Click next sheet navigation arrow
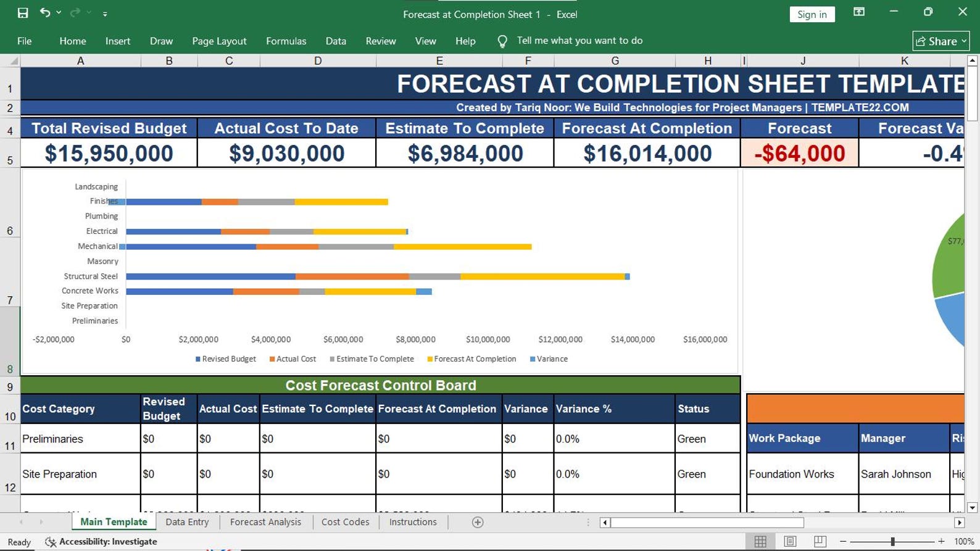The height and width of the screenshot is (551, 980). tap(41, 522)
